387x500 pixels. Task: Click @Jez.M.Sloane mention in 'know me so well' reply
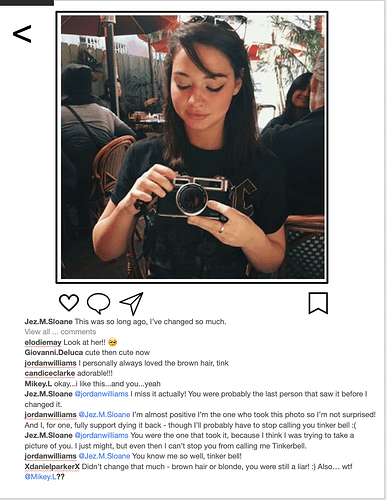(x=104, y=456)
